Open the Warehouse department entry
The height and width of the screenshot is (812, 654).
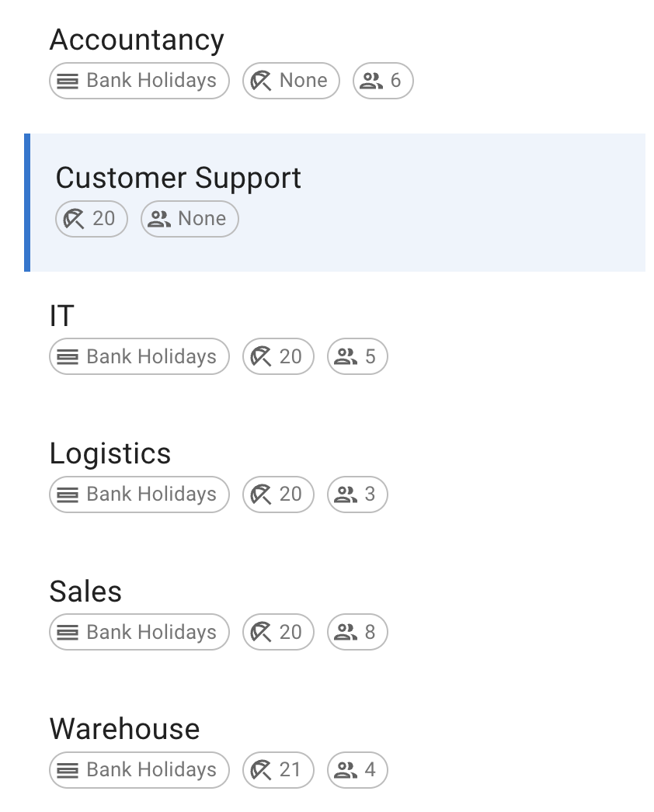[x=124, y=729]
